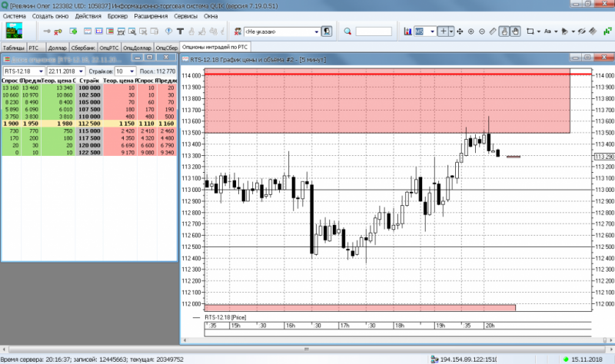Click the client icon beside <Не указано>
615x364 pixels.
point(238,31)
